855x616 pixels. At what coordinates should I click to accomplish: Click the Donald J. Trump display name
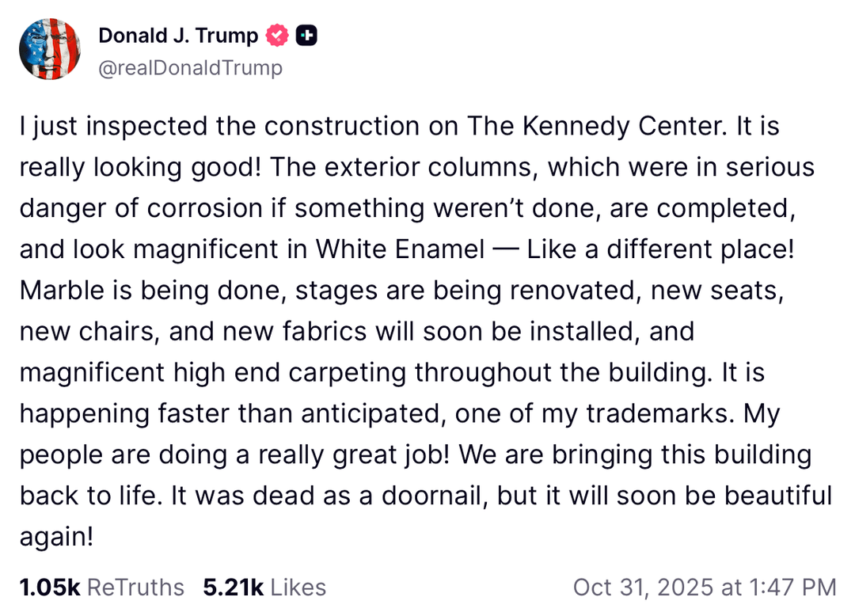tap(178, 36)
